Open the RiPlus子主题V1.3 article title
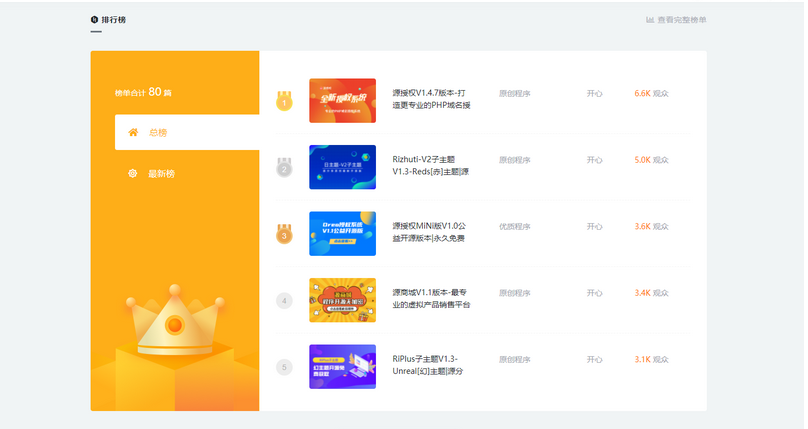 tap(428, 365)
